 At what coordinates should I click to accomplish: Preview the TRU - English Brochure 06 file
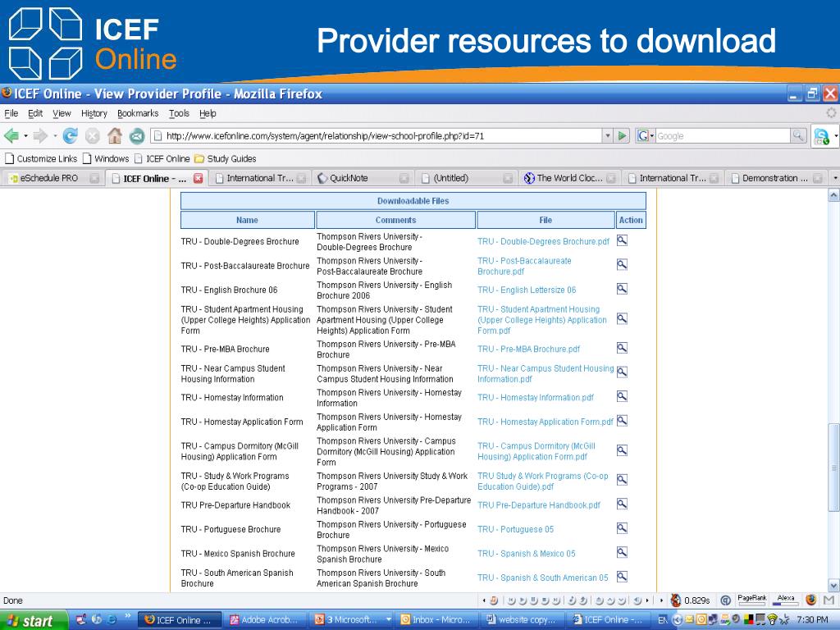(x=622, y=290)
